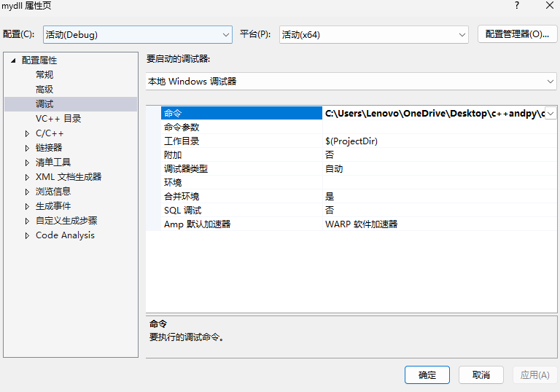Click the 合并环境 value 是
Screen dimensions: 560x392
pos(330,196)
